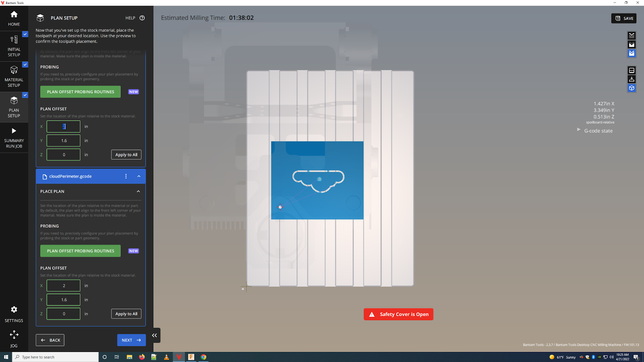Viewport: 644px width, 362px height.
Task: Open the orange F app in taskbar
Action: tap(191, 357)
